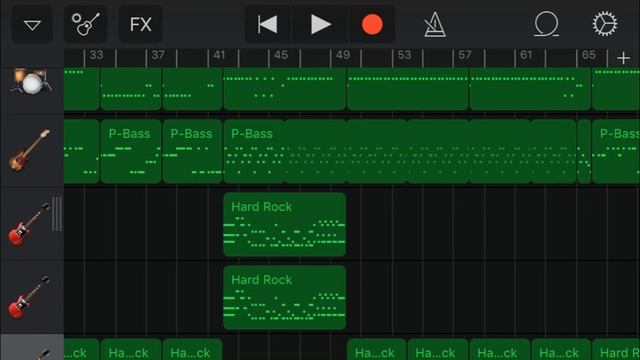The image size is (640, 360).
Task: Select the first red electric guitar track
Action: (x=29, y=224)
